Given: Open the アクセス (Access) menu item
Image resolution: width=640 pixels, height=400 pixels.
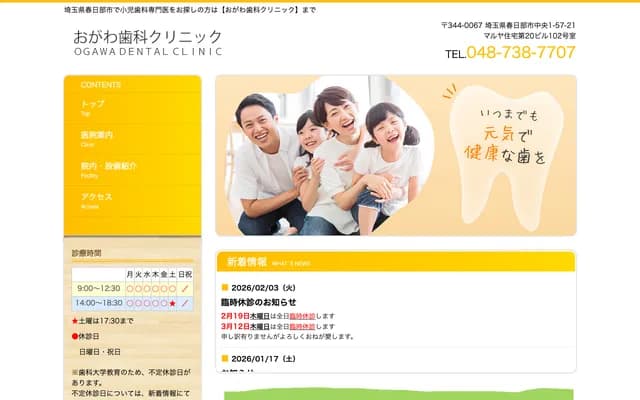Looking at the screenshot, I should pyautogui.click(x=132, y=201).
